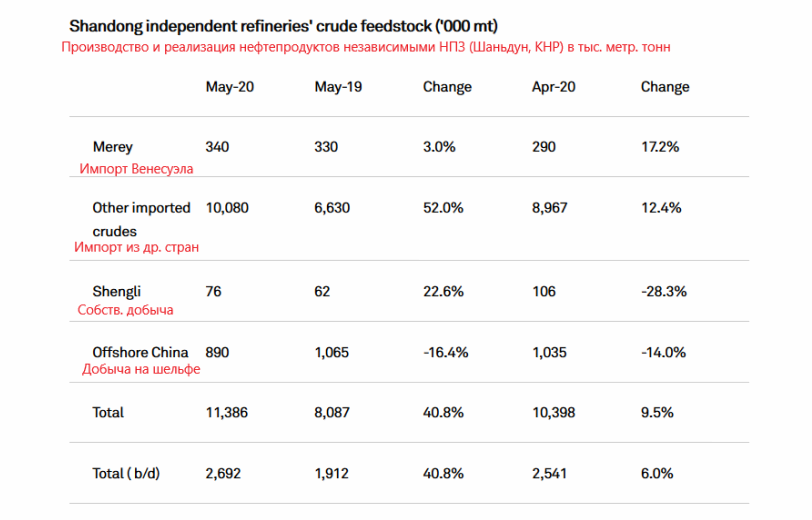Click the "Shengli" row label
The height and width of the screenshot is (520, 812).
pos(116,291)
